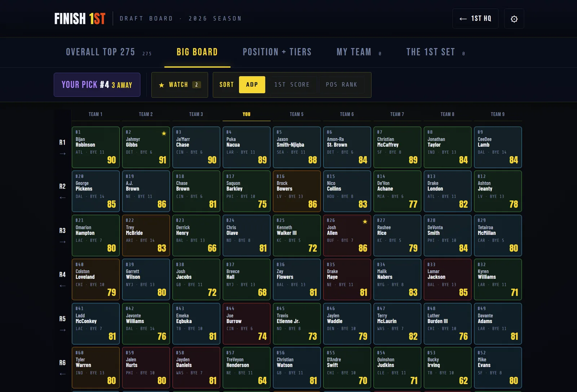The height and width of the screenshot is (392, 577).
Task: Open the settings gear icon
Action: pos(514,19)
